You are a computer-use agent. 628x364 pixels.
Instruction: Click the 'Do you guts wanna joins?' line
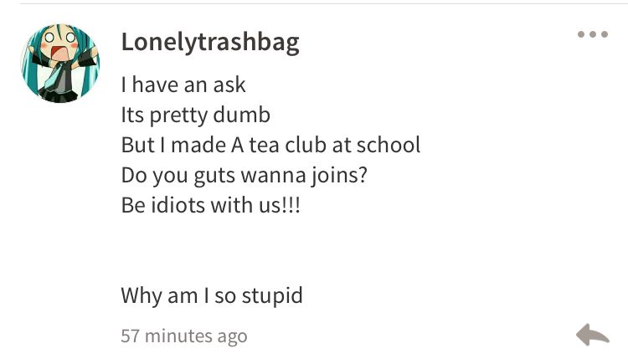tap(245, 176)
